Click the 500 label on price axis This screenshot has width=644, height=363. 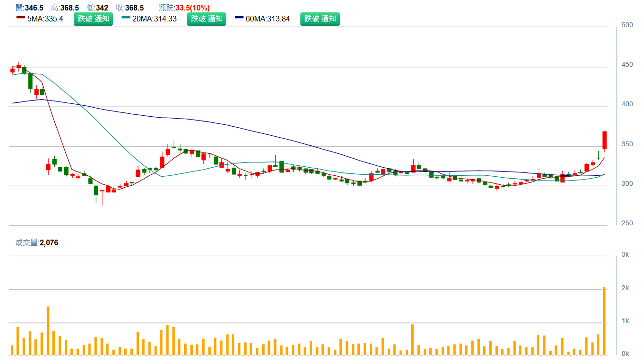627,25
